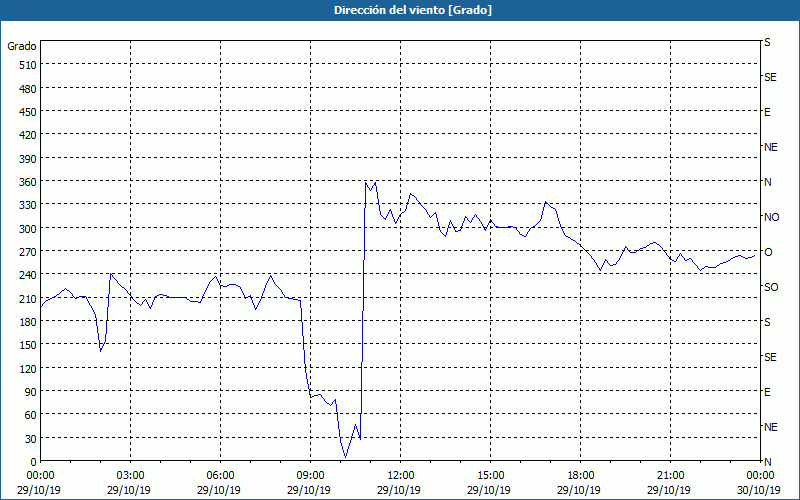Click the 210 degree axis label
Screen dimensions: 800x500
click(29, 299)
